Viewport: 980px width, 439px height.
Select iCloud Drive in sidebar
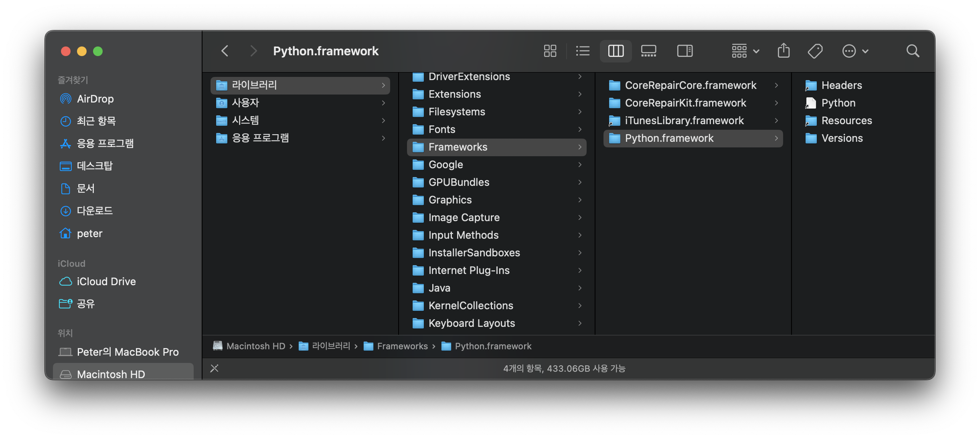106,282
